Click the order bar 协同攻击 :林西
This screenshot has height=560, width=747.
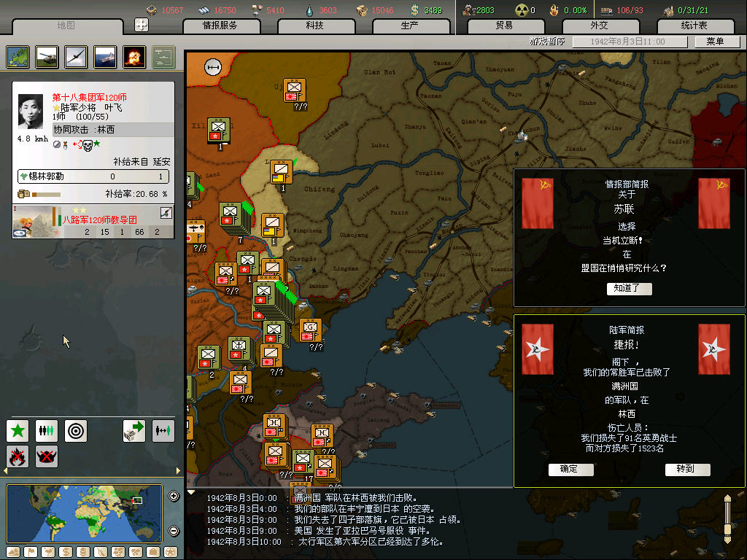113,130
